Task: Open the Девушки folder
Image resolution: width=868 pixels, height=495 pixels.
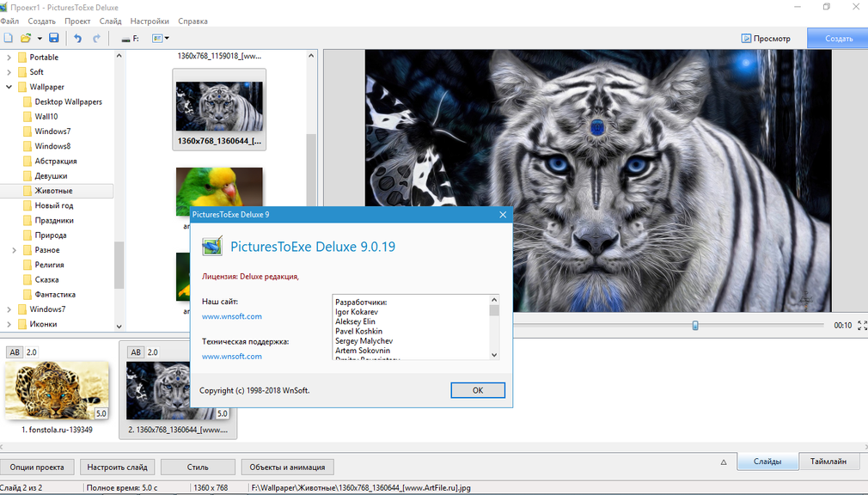Action: [x=51, y=176]
